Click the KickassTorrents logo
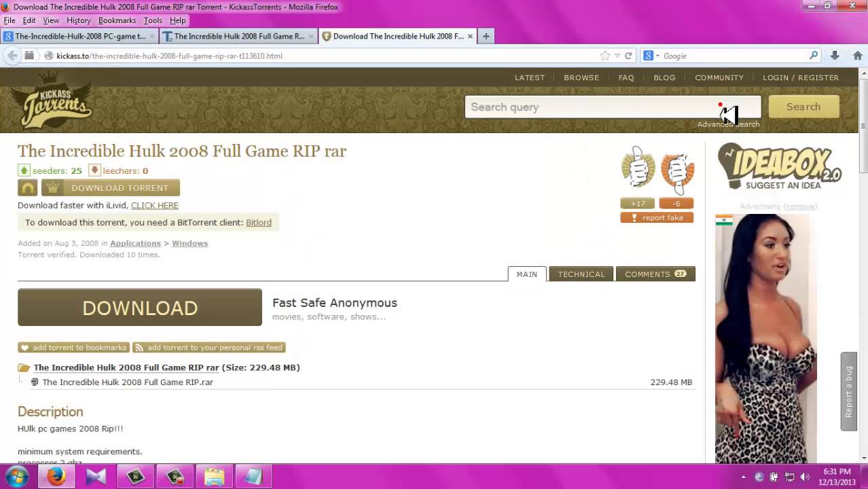The image size is (868, 489). [55, 101]
